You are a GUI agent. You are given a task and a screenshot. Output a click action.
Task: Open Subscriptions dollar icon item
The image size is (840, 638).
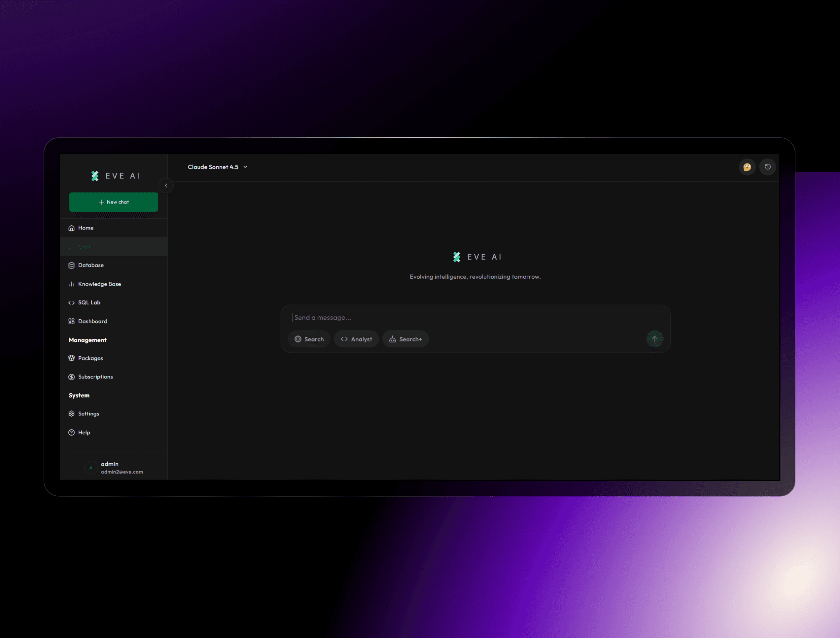[95, 377]
